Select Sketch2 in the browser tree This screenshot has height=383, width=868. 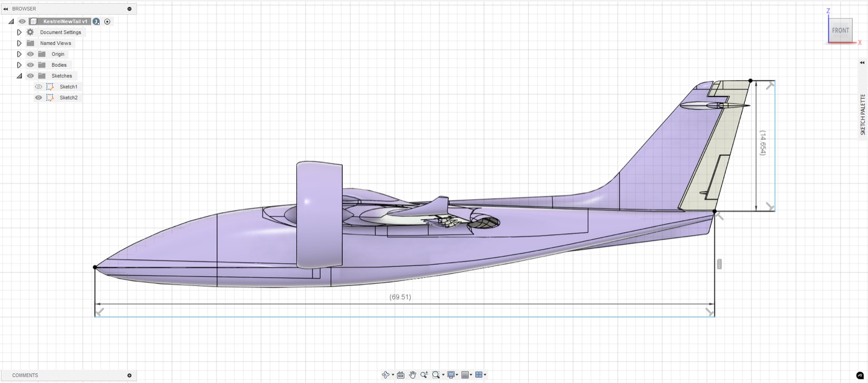coord(68,98)
